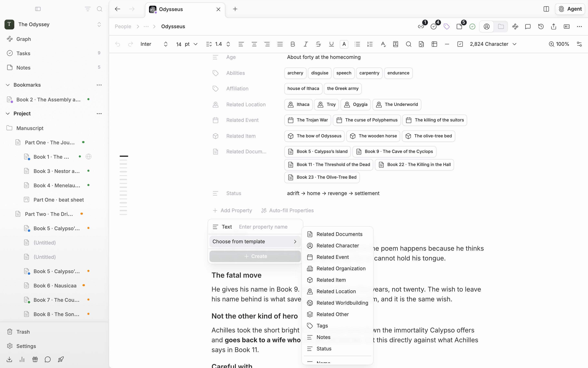Open Choose from template submenu
This screenshot has width=588, height=368.
[x=255, y=241]
